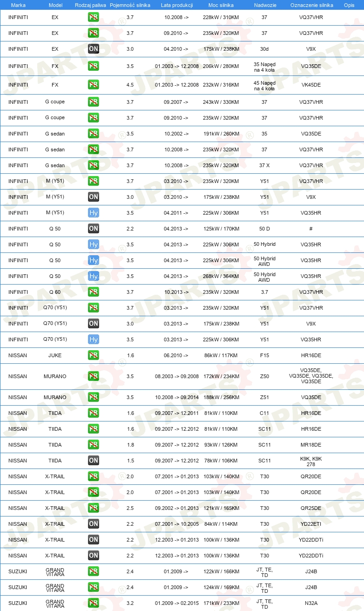Click the petrol icon for MURANO Z51
Screen dimensions: 364x611
click(x=94, y=397)
